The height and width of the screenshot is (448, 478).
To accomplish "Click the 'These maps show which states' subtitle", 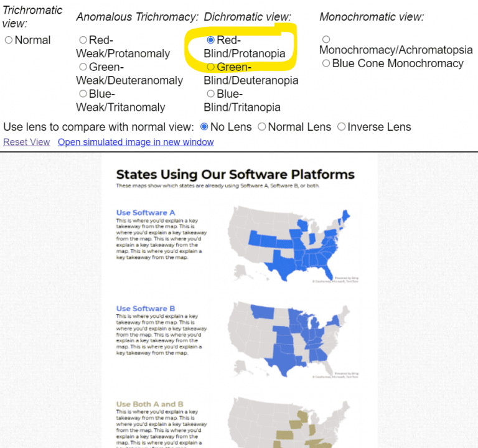I will pyautogui.click(x=218, y=185).
